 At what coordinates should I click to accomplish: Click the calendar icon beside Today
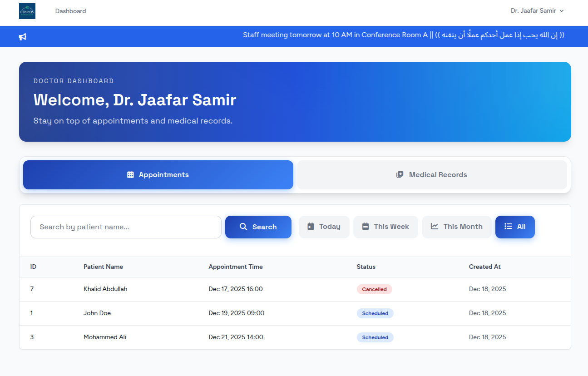tap(311, 227)
